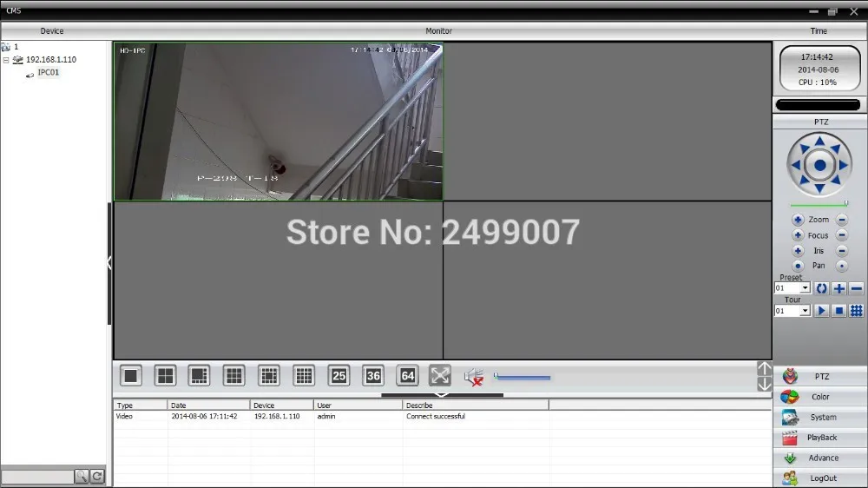The width and height of the screenshot is (868, 488).
Task: Open Iris with plus button
Action: (x=798, y=251)
